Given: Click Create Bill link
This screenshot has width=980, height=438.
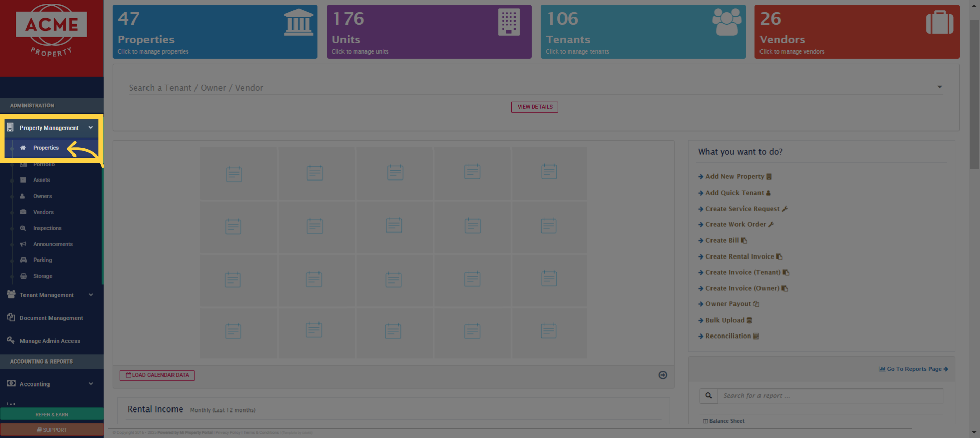Looking at the screenshot, I should [x=722, y=240].
